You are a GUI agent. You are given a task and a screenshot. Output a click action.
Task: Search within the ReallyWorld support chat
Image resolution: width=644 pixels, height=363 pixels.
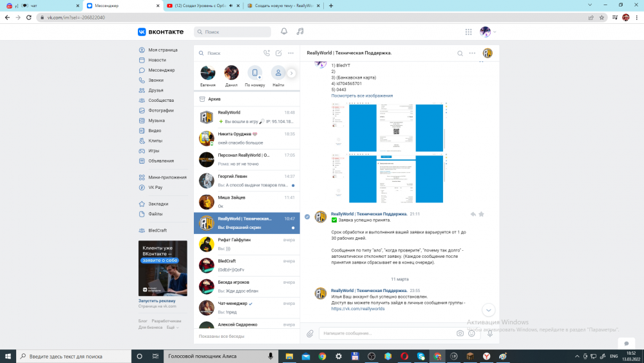(460, 53)
